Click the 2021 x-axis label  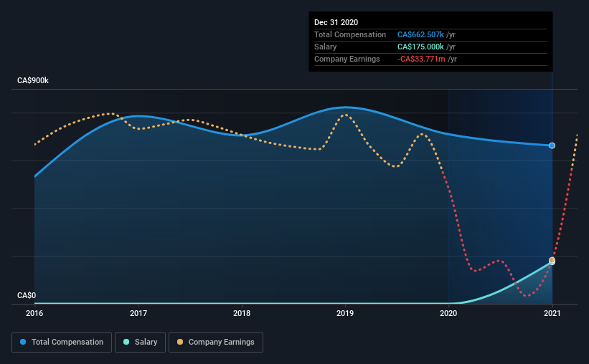click(x=552, y=313)
